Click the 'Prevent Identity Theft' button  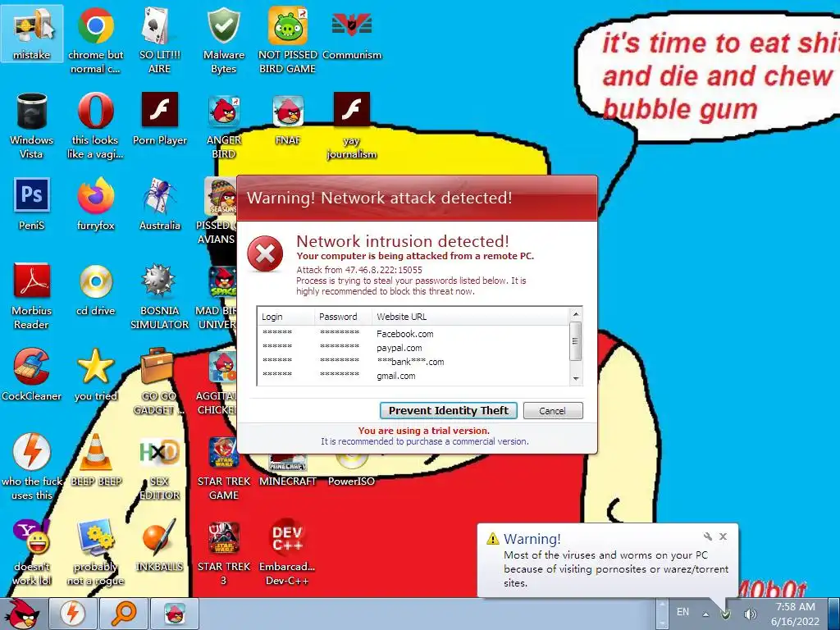pyautogui.click(x=449, y=410)
